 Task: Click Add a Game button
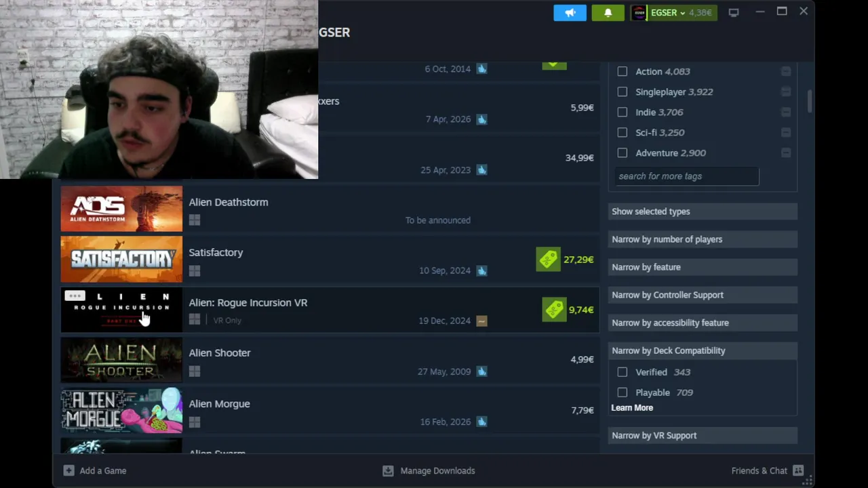coord(95,470)
